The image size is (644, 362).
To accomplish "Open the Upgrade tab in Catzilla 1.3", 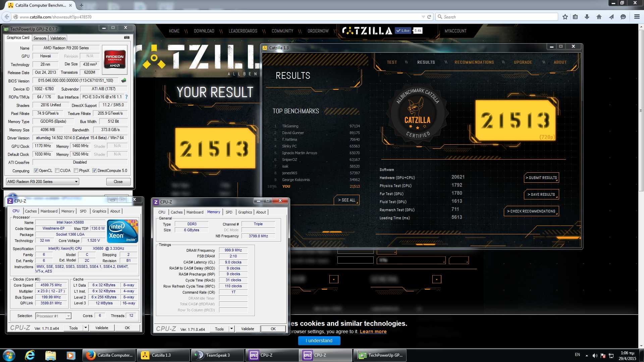I will [523, 62].
